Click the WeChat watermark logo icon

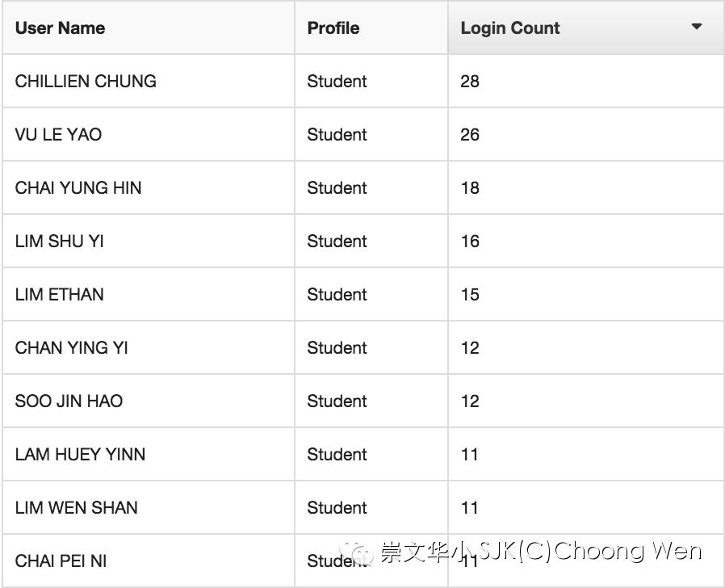pos(357,552)
